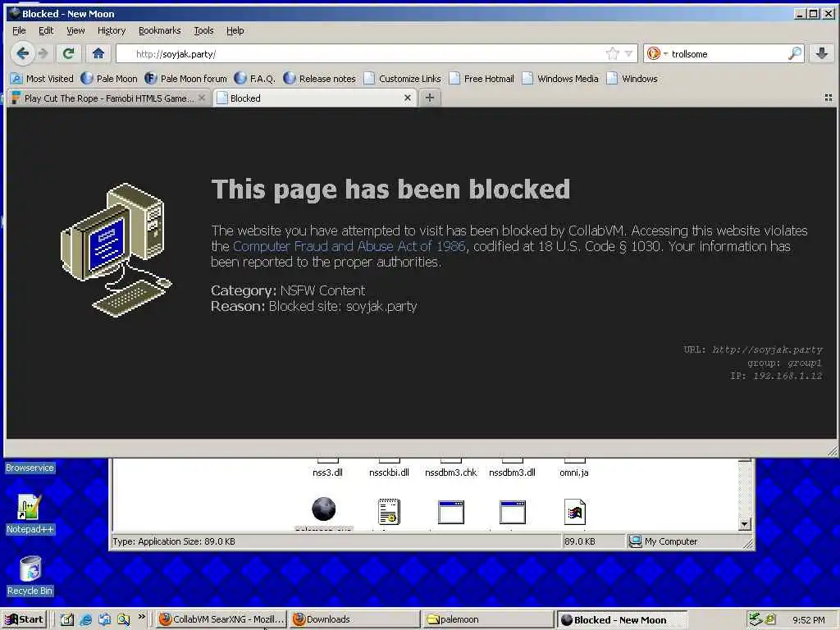This screenshot has width=840, height=630.
Task: Open the Start menu
Action: coord(24,619)
